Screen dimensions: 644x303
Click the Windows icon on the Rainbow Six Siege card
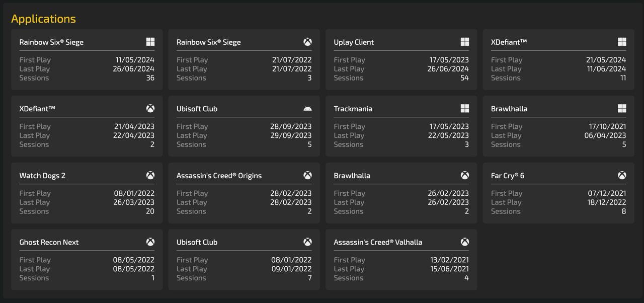pos(150,42)
